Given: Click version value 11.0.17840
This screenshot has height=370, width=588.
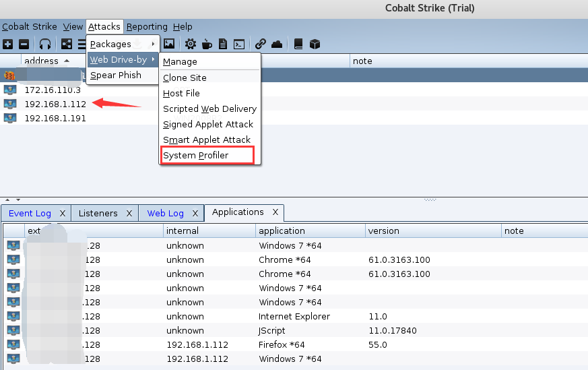Looking at the screenshot, I should [x=393, y=331].
